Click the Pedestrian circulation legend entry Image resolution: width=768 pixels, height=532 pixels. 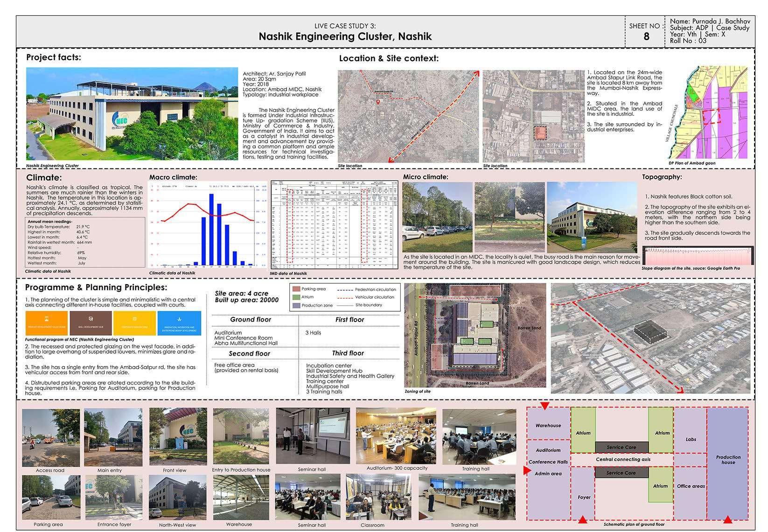click(x=366, y=289)
